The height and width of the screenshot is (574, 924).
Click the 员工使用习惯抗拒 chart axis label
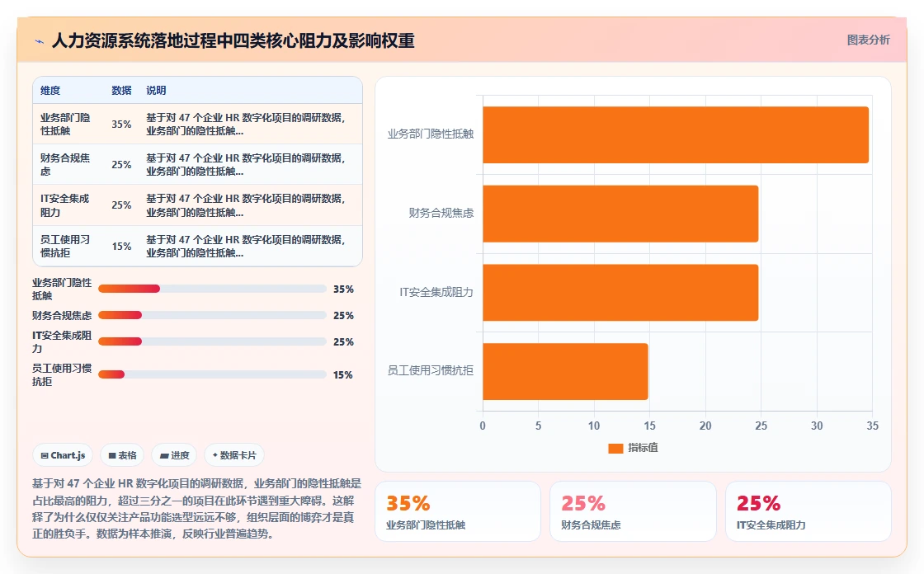[x=430, y=370]
